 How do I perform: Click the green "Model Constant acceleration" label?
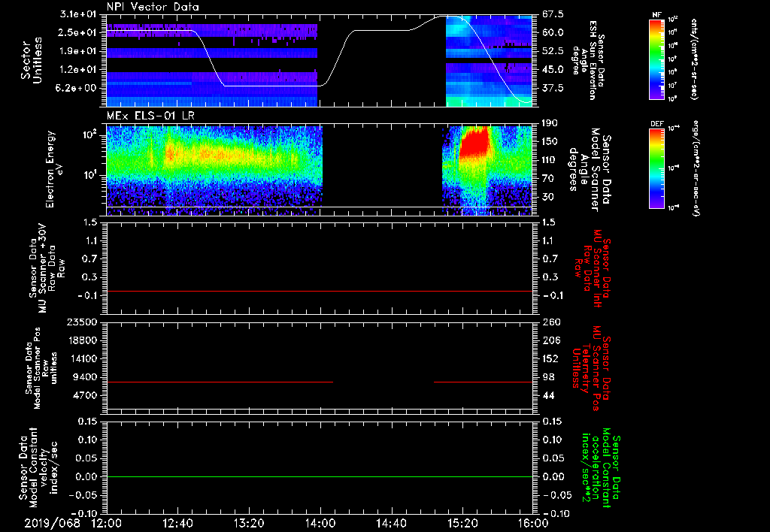[x=601, y=469]
